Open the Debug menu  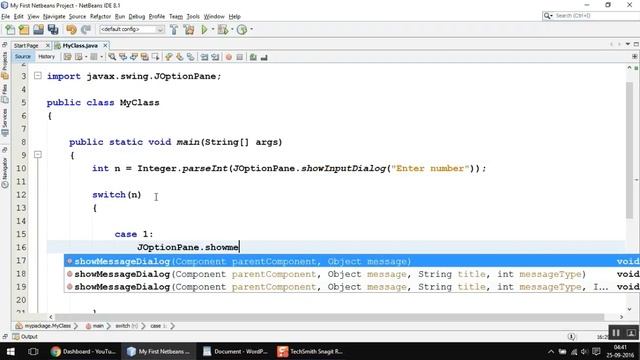[137, 16]
